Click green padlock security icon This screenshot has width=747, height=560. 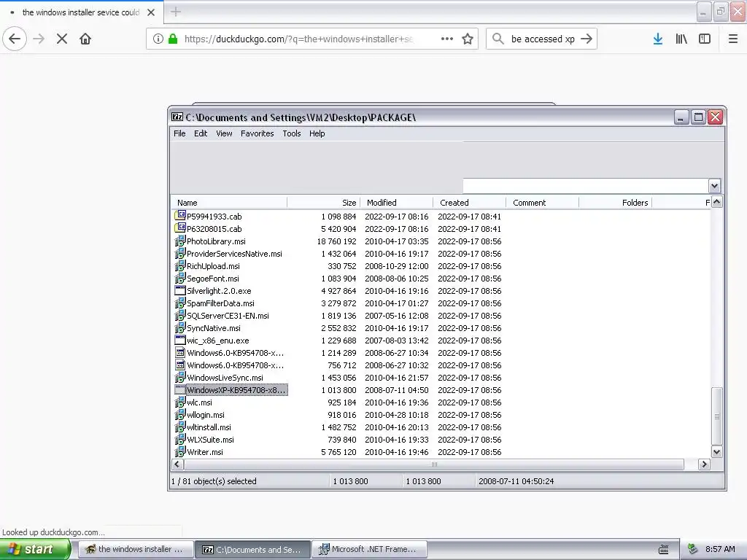click(x=173, y=39)
